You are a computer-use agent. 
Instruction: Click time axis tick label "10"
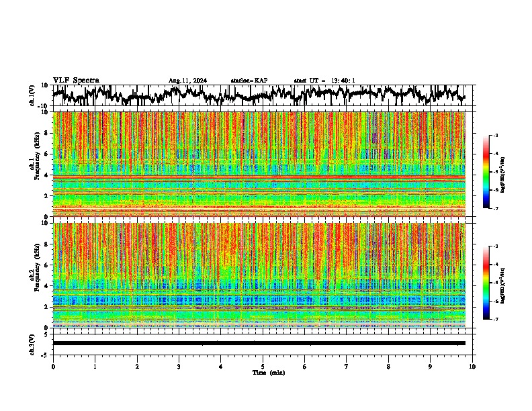coord(472,367)
